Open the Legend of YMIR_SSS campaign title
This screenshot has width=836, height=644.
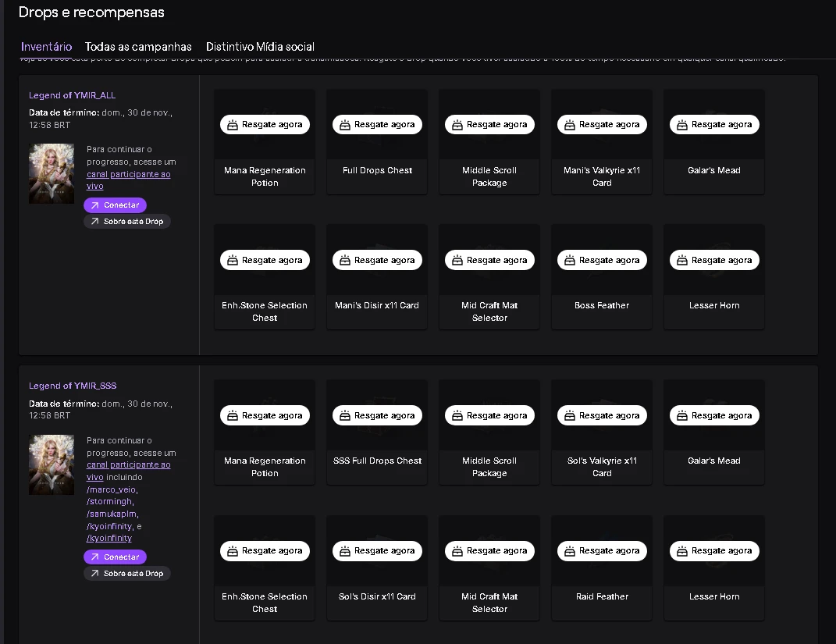point(73,386)
